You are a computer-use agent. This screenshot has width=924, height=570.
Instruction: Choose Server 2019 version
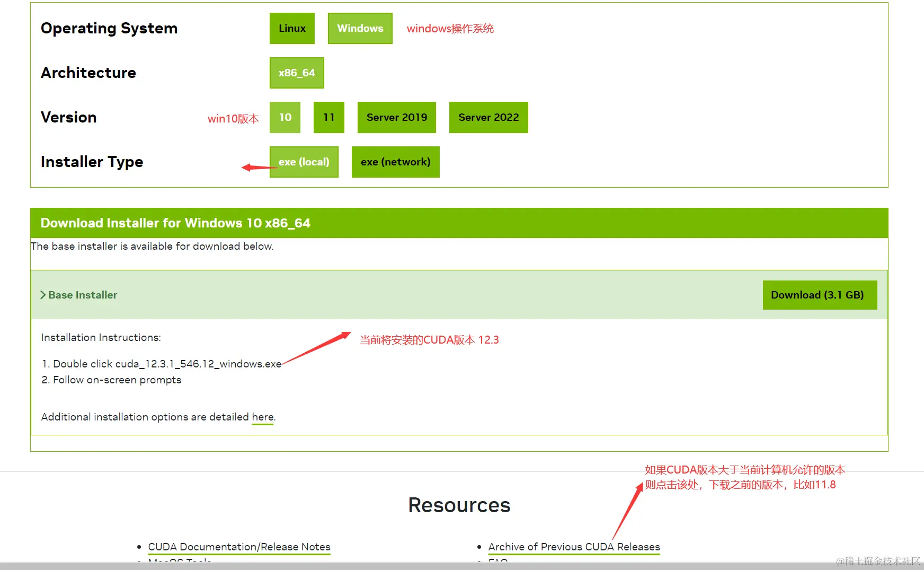click(x=397, y=118)
